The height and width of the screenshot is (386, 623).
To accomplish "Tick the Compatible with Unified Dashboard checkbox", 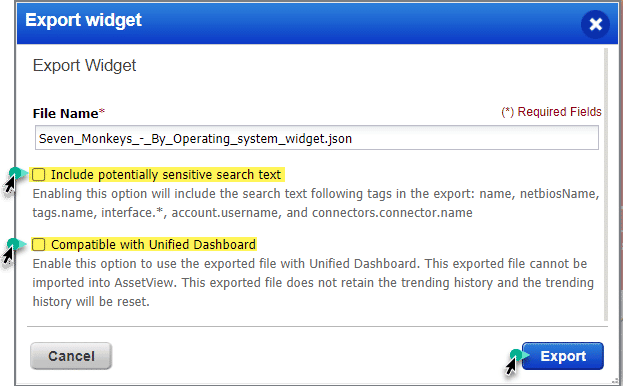I will coord(39,244).
